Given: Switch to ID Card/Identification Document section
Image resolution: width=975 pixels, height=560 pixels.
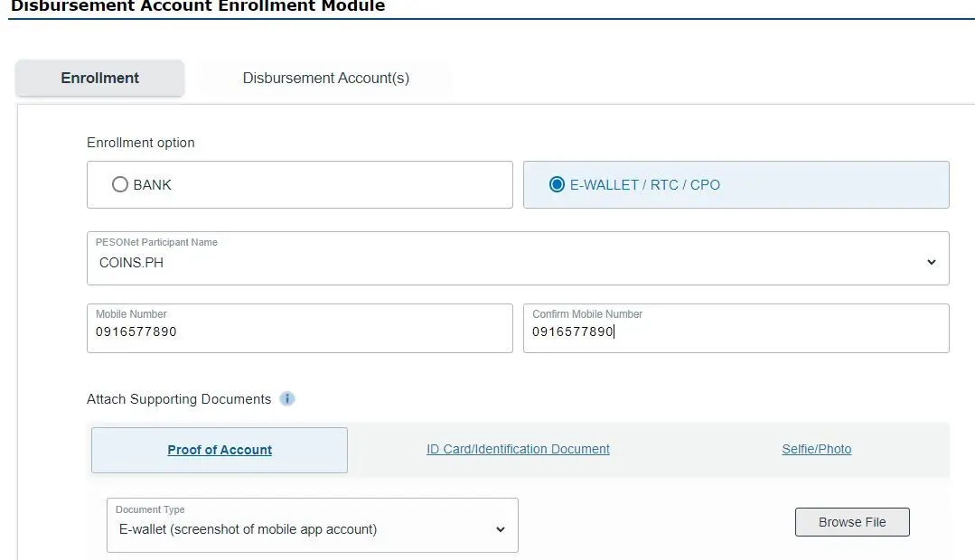Looking at the screenshot, I should pyautogui.click(x=518, y=449).
